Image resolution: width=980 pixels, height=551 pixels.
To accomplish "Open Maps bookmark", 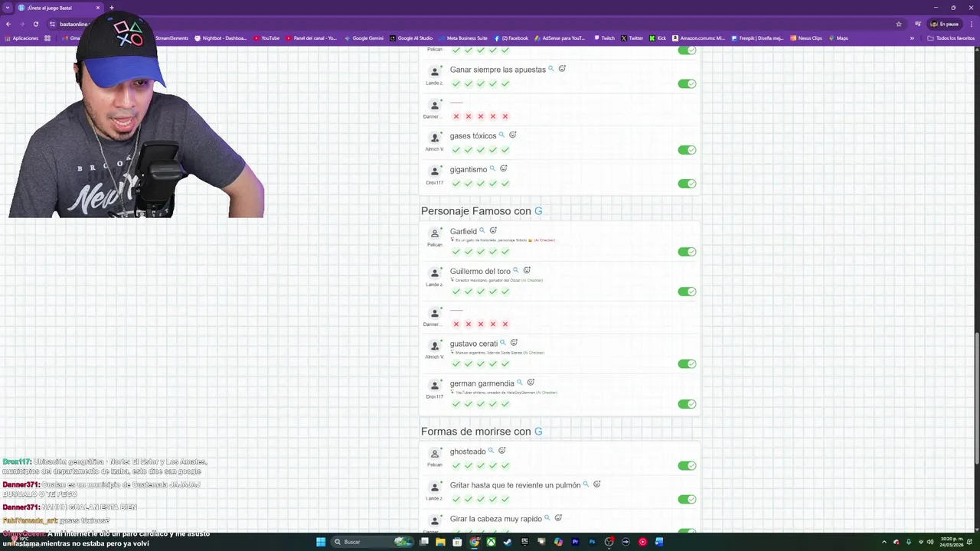I will (x=838, y=38).
